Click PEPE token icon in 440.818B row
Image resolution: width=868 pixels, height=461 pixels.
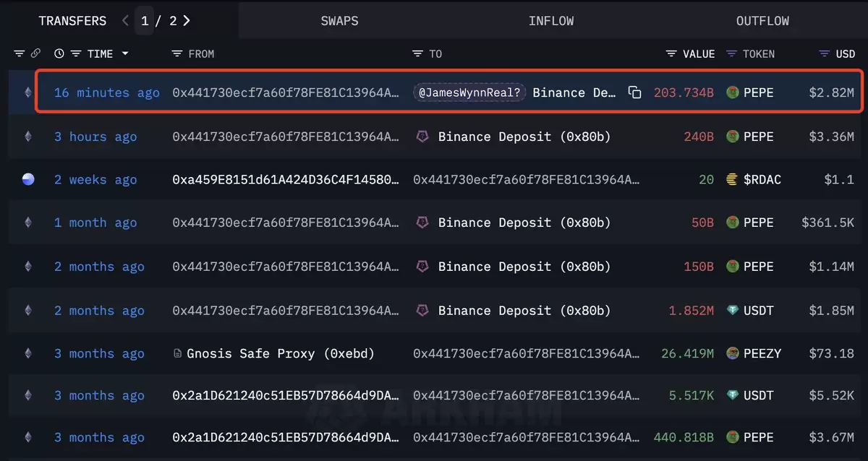[x=732, y=437]
